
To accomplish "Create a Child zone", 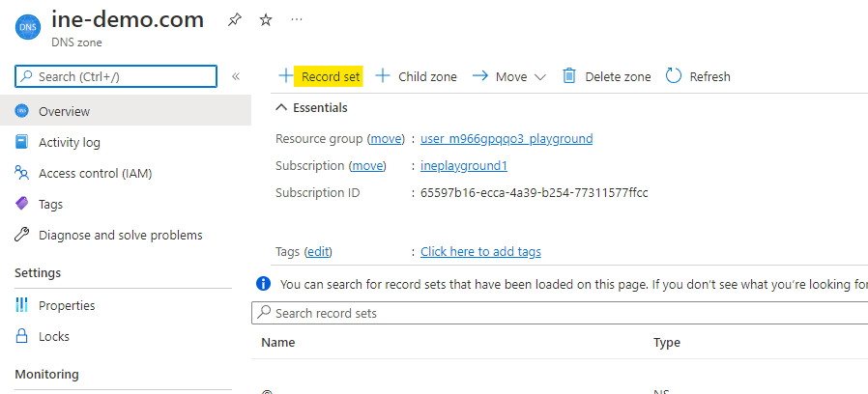I will [x=416, y=76].
